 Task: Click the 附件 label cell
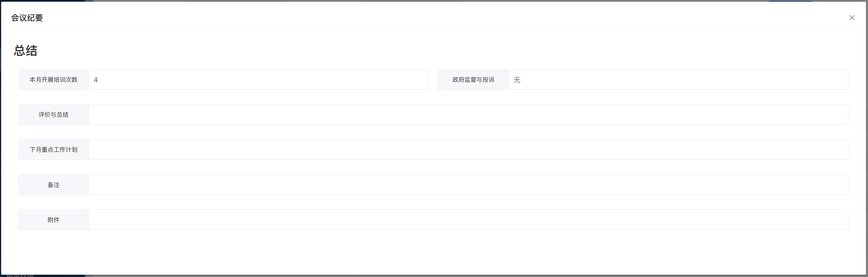(x=54, y=220)
